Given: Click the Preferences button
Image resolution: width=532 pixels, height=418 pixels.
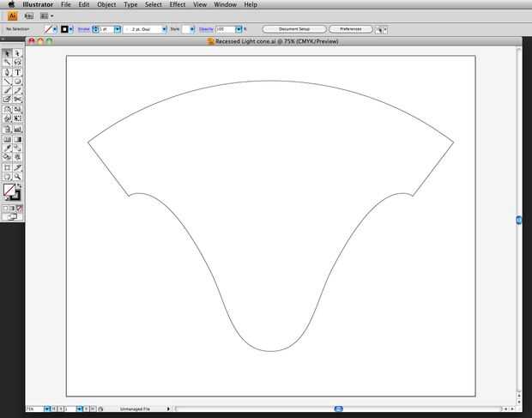Looking at the screenshot, I should pyautogui.click(x=350, y=29).
